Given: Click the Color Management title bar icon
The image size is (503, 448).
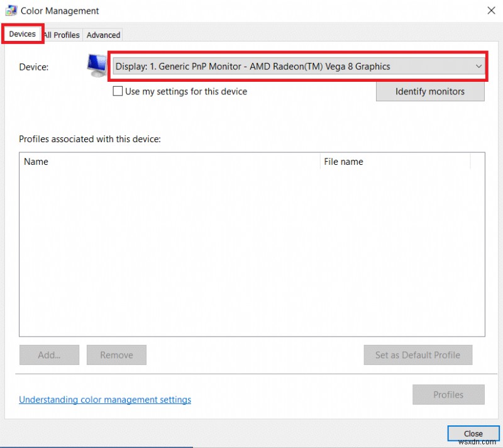Looking at the screenshot, I should (10, 10).
